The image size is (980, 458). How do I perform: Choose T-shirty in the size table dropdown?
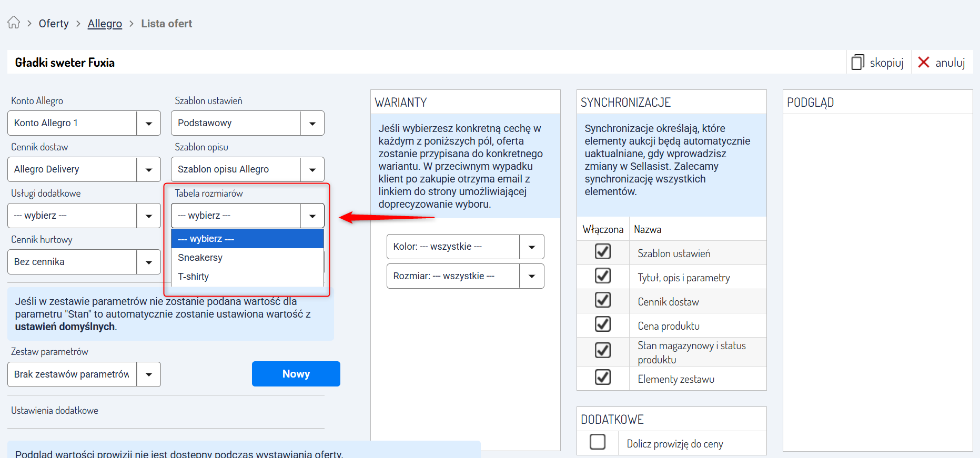tap(193, 277)
